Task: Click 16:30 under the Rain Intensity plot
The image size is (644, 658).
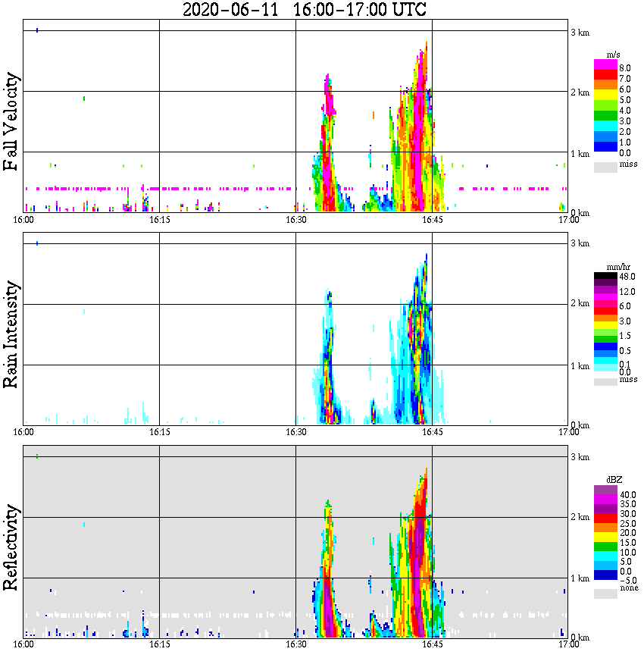Action: pyautogui.click(x=295, y=432)
